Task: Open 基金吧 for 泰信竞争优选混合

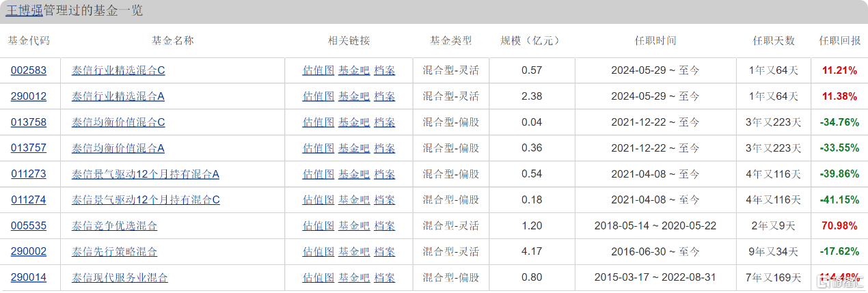Action: (x=354, y=226)
